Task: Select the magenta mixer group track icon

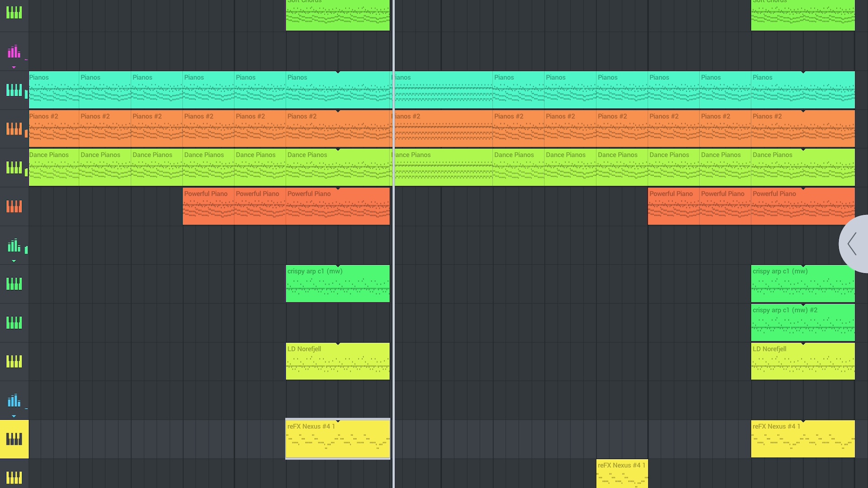Action: click(14, 52)
